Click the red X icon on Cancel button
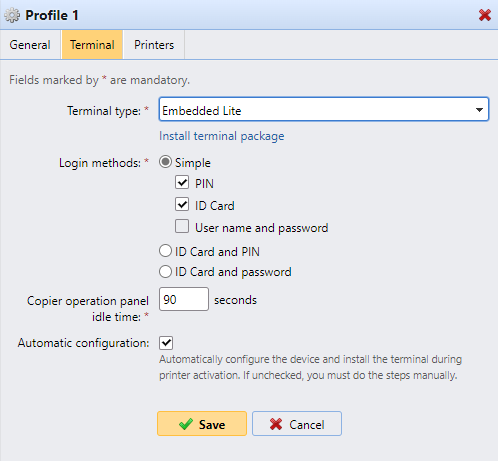This screenshot has height=461, width=498. [276, 424]
